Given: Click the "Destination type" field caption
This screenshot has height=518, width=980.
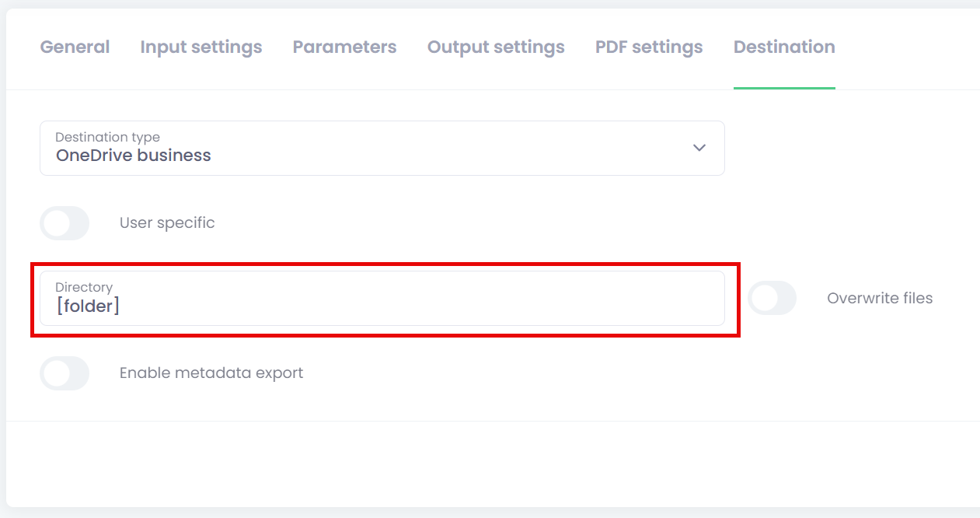Looking at the screenshot, I should (107, 138).
